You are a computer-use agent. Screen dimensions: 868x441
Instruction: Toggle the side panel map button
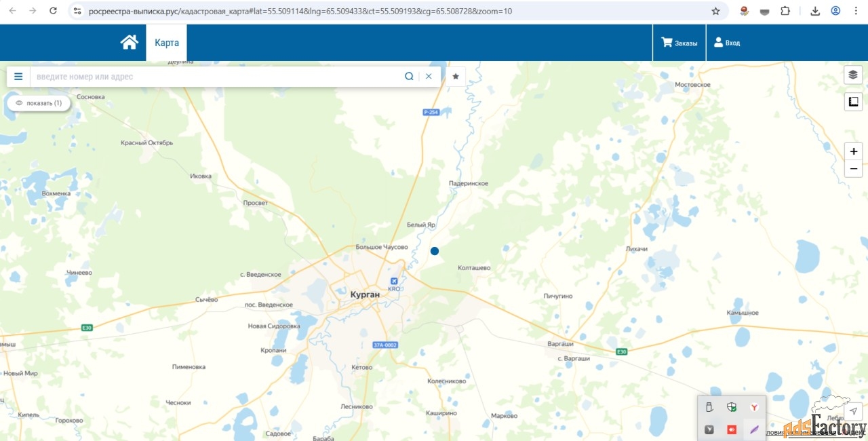[853, 102]
